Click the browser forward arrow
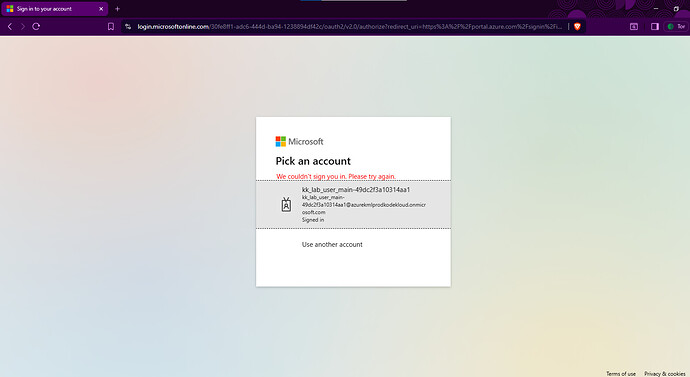 click(23, 26)
